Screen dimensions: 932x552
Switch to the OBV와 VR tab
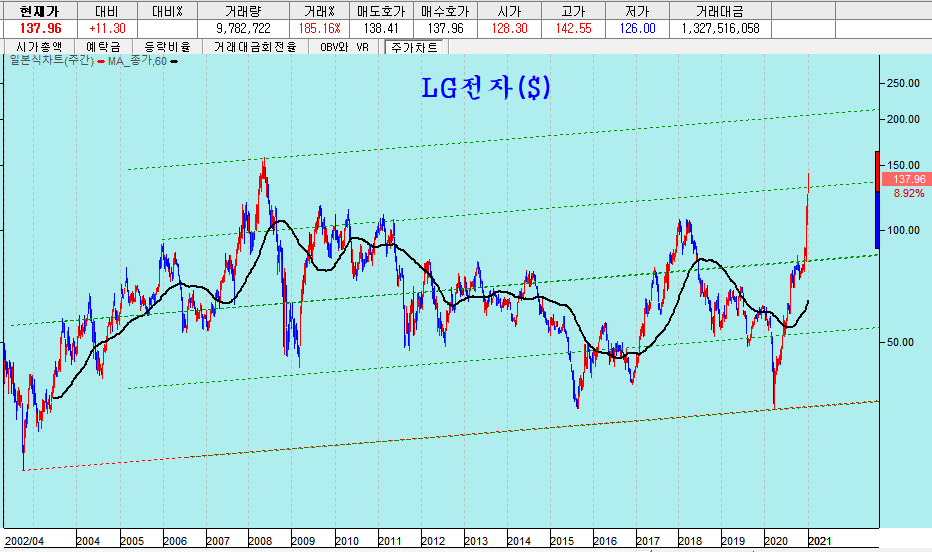point(344,47)
